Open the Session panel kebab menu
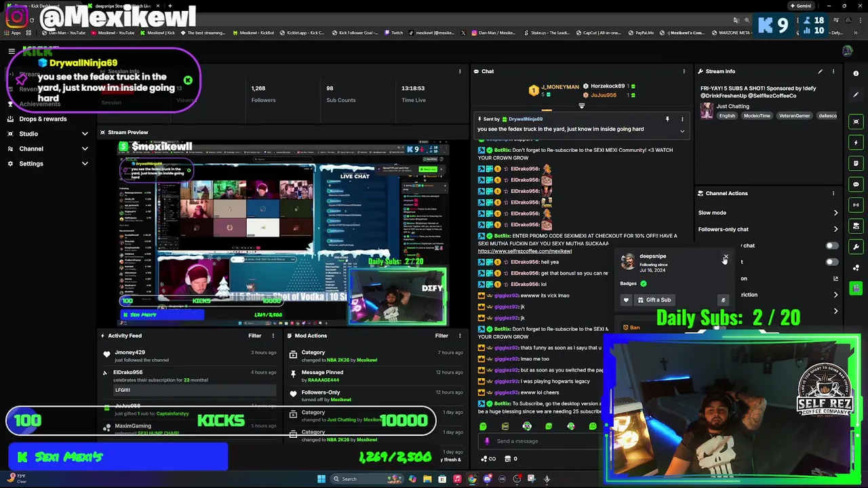 pyautogui.click(x=460, y=71)
